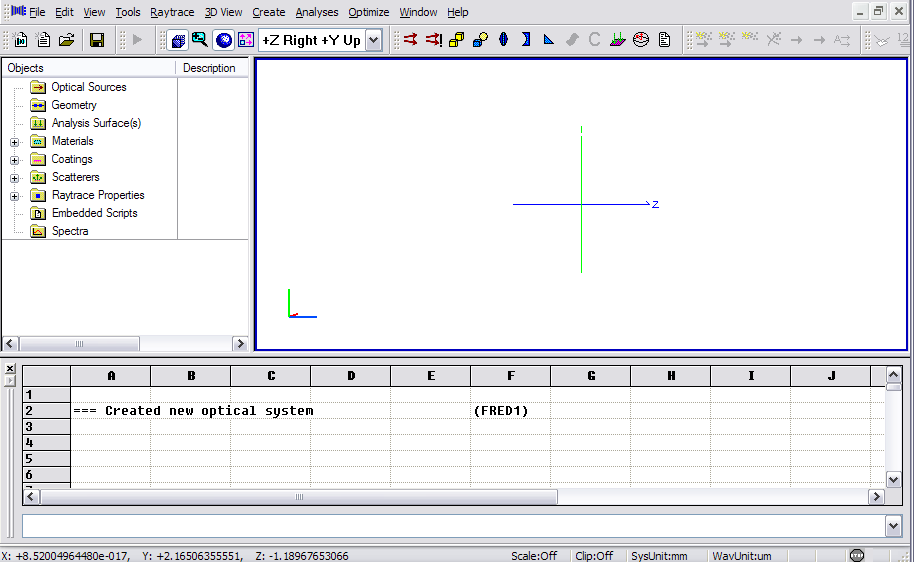The image size is (914, 562).
Task: Click the new optical source icon
Action: [x=410, y=40]
